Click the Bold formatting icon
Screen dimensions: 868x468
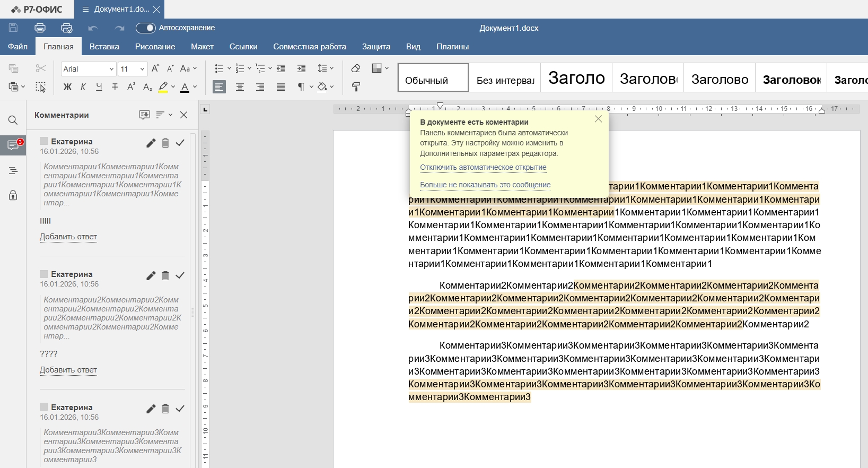pos(67,87)
